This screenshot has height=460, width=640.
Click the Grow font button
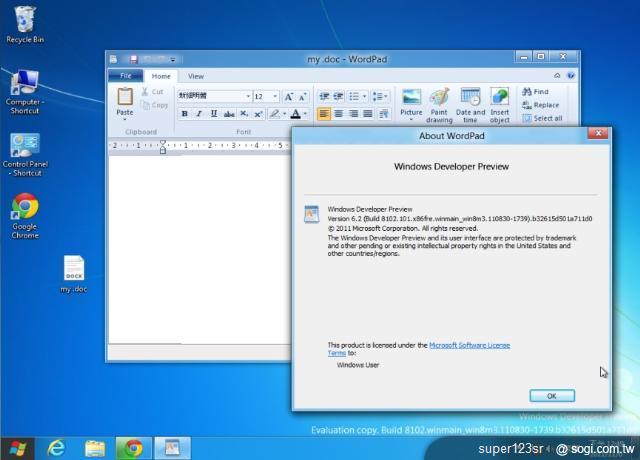tap(289, 97)
